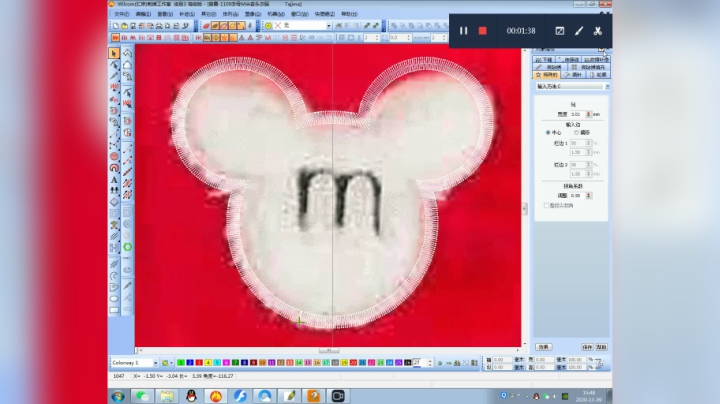Click the palette editor icon beside Colorway

[165, 363]
